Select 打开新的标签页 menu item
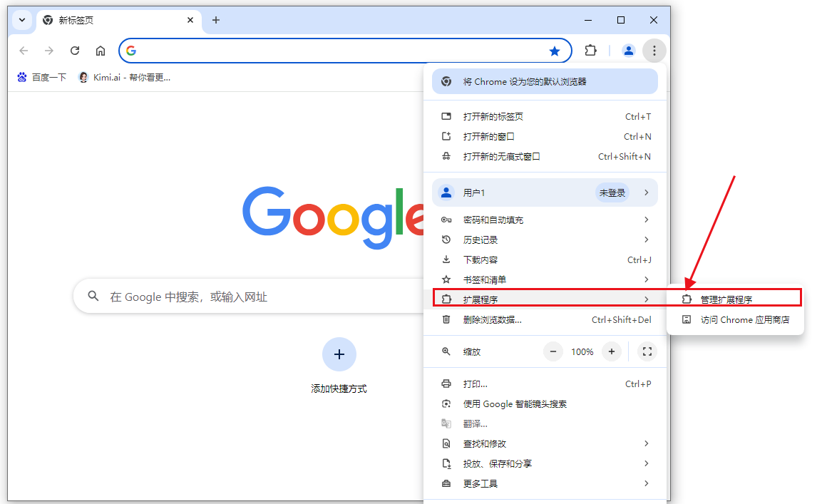This screenshot has height=504, width=817. click(545, 116)
